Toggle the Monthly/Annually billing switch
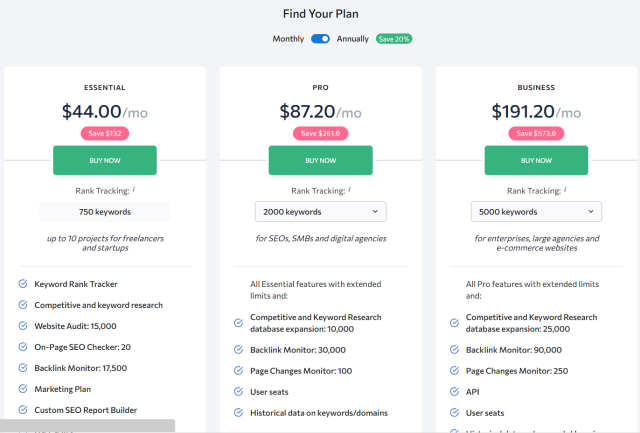 click(320, 39)
